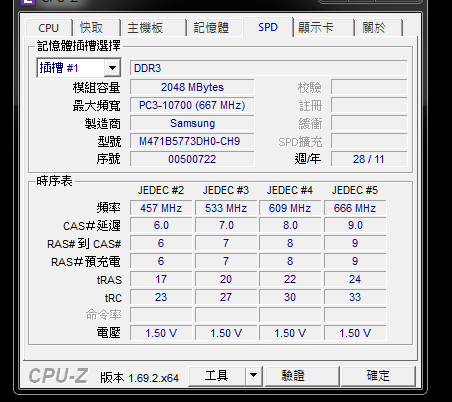This screenshot has width=452, height=402.
Task: Click the tRAS value 17
Action: pos(161,279)
